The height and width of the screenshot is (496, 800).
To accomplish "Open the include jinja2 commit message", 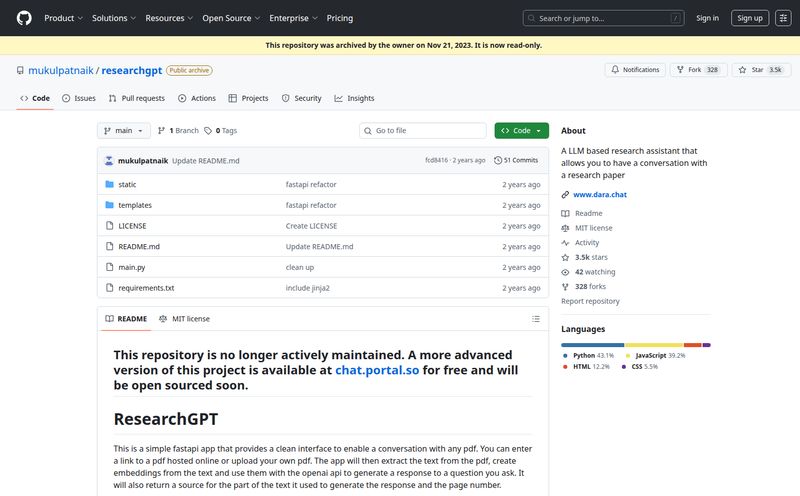I will point(308,288).
